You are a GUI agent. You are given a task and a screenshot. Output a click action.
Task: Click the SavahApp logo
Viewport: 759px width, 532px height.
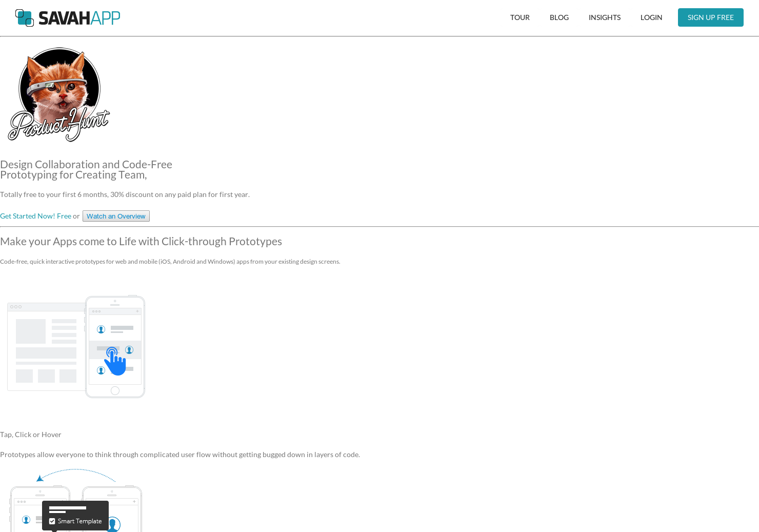point(67,17)
